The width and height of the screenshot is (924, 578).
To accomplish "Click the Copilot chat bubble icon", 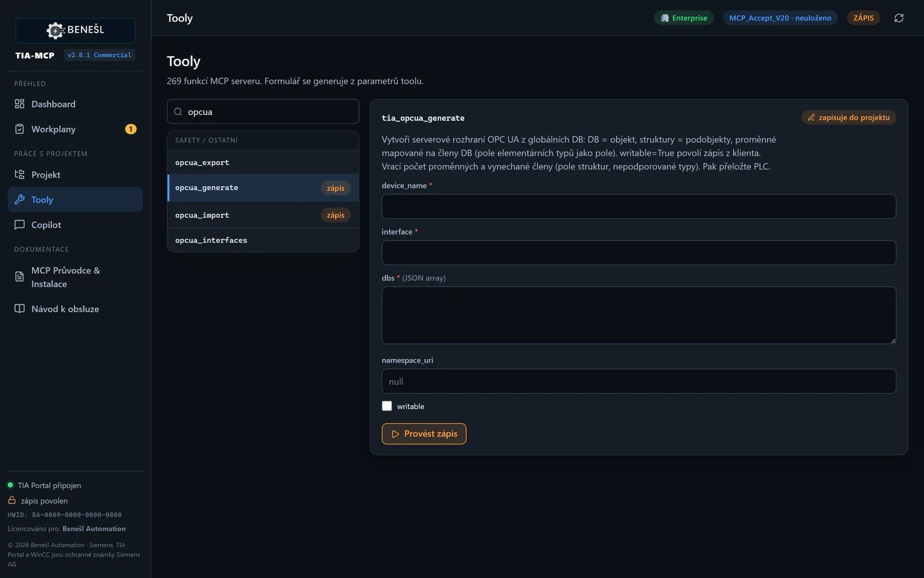I will point(19,225).
